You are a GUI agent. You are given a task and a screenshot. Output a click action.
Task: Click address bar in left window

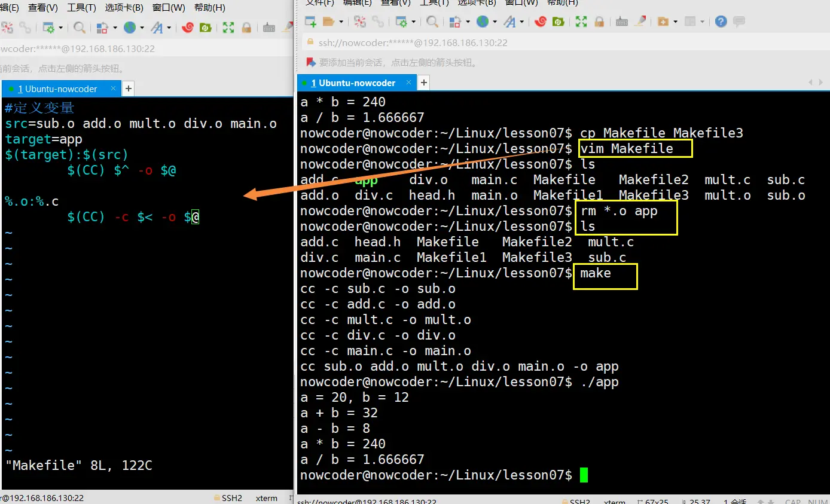147,48
